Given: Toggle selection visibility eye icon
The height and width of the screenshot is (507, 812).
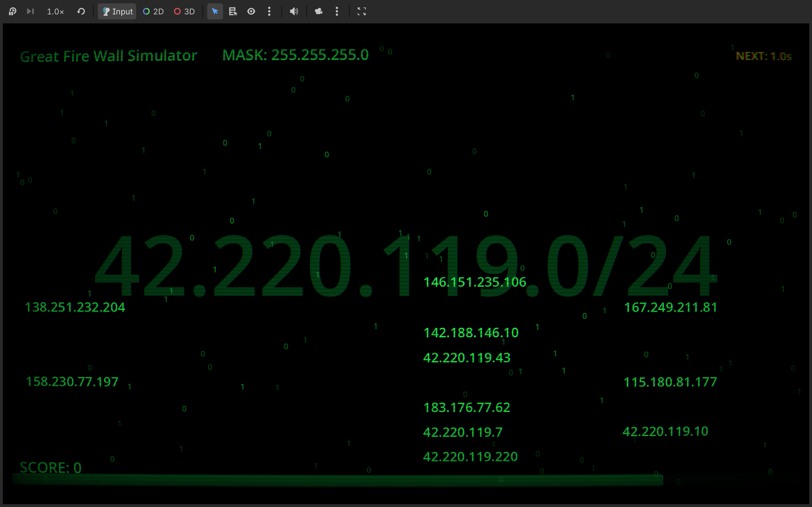Looking at the screenshot, I should click(x=251, y=11).
